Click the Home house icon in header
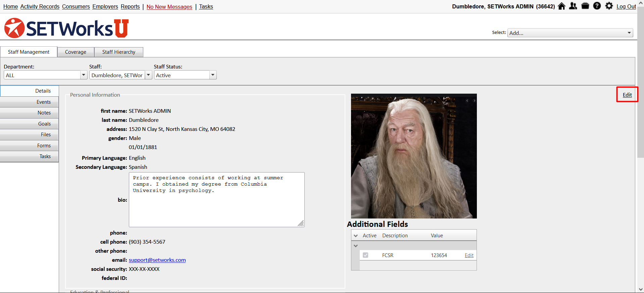The height and width of the screenshot is (293, 644). (x=561, y=6)
